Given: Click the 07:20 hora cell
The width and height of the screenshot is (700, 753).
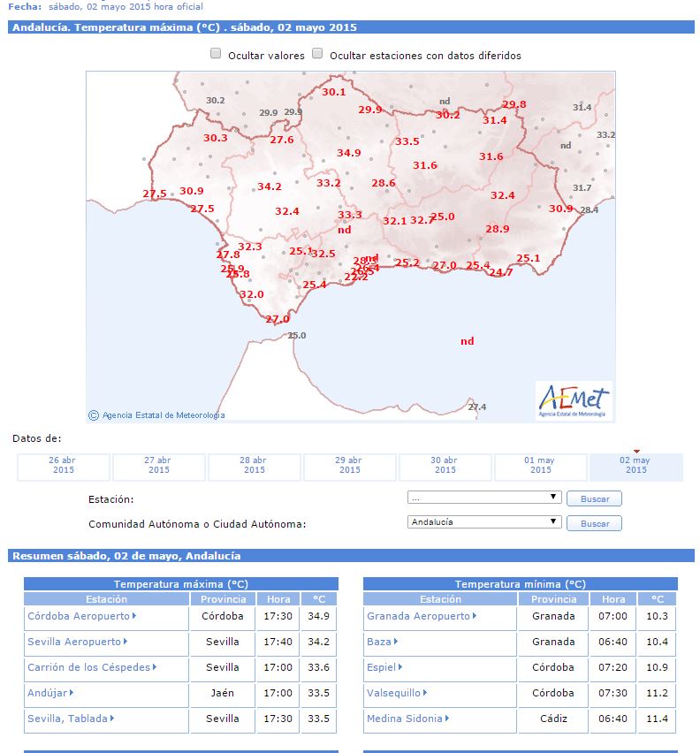Looking at the screenshot, I should (612, 667).
